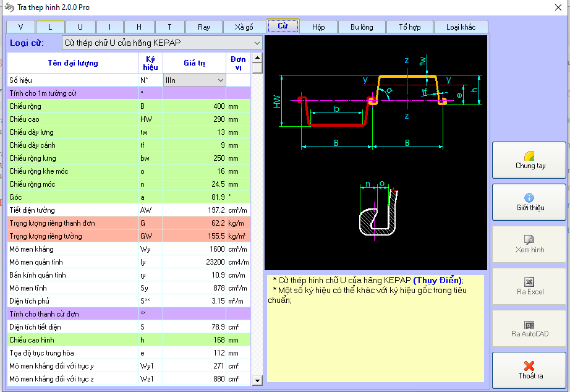Click the Chiều cao hình value 168
The height and width of the screenshot is (392, 570).
point(195,340)
